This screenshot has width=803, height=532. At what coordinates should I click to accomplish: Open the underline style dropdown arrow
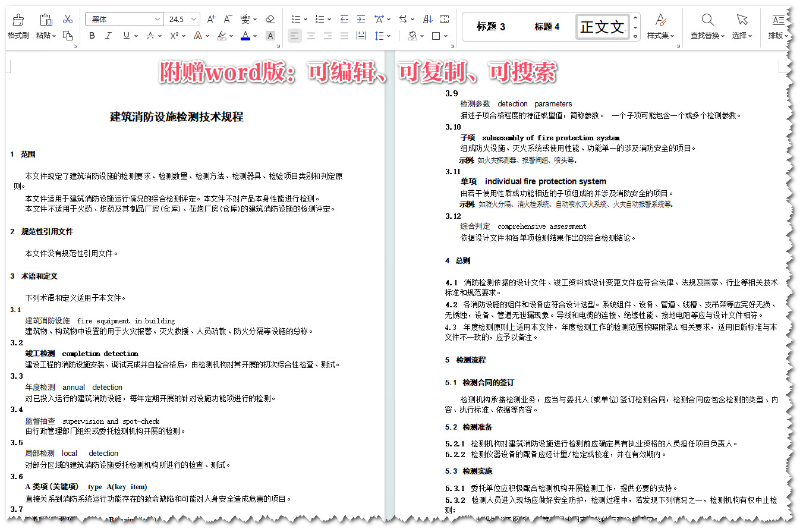136,36
